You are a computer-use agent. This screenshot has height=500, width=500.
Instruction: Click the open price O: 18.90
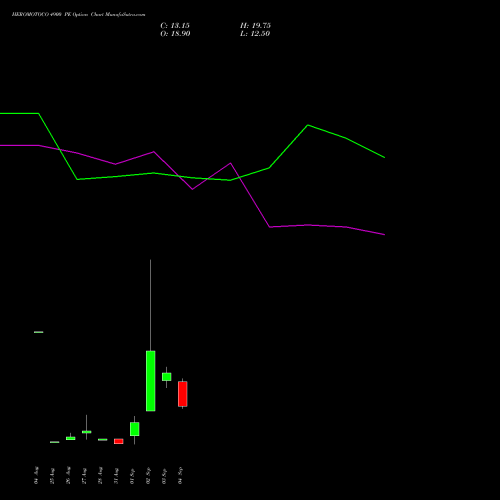175,34
